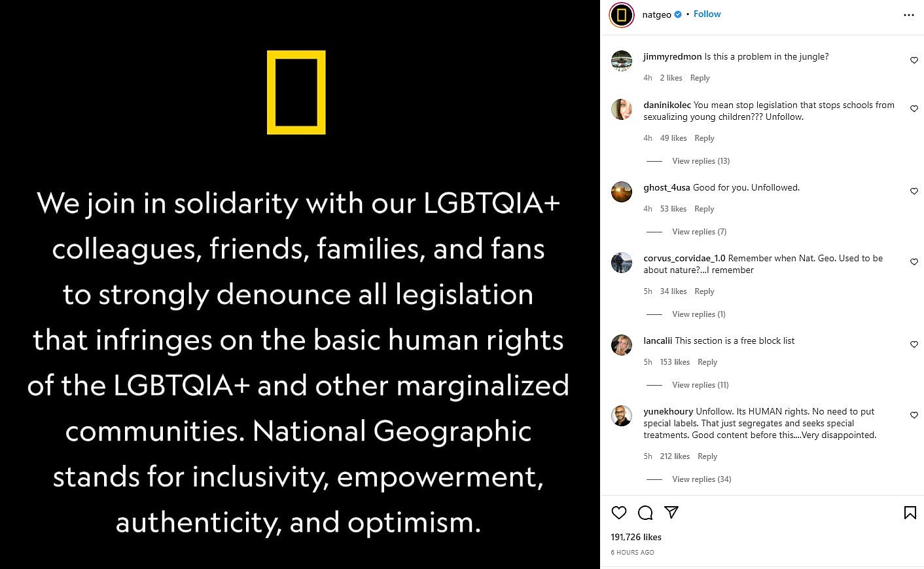Viewport: 924px width, 569px height.
Task: Toggle like on lancalii's comment
Action: tap(914, 344)
